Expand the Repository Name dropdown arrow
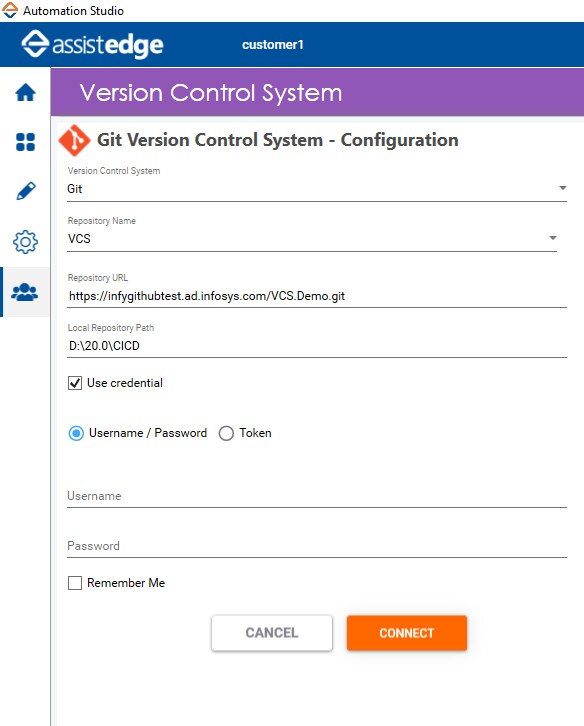The height and width of the screenshot is (726, 584). 553,238
